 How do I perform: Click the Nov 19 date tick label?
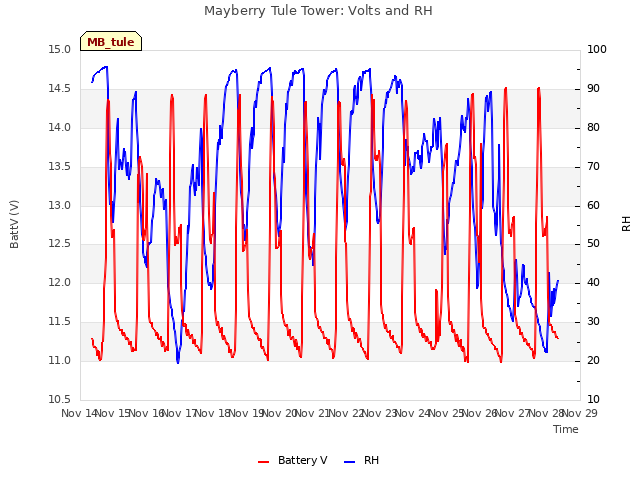[x=247, y=413]
